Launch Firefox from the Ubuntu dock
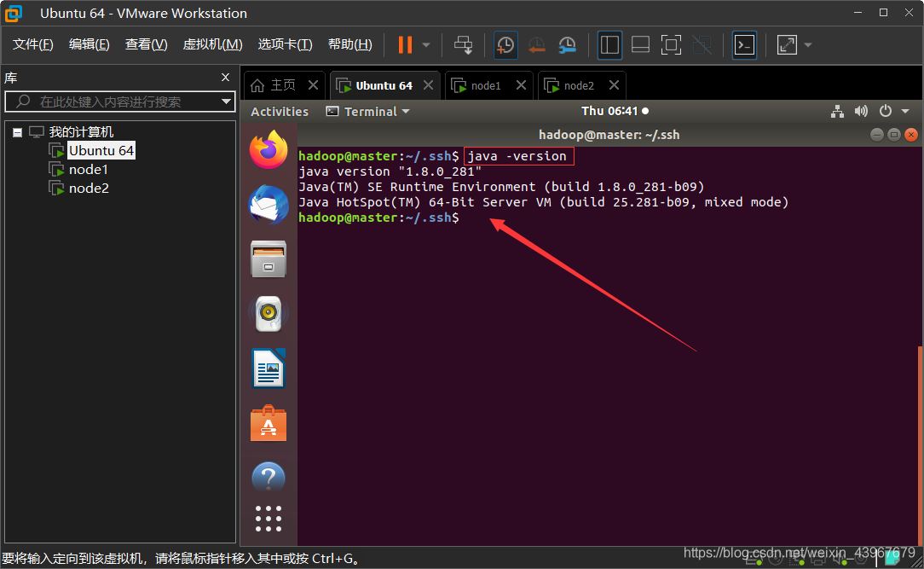Screen dimensions: 924x569 [x=269, y=150]
